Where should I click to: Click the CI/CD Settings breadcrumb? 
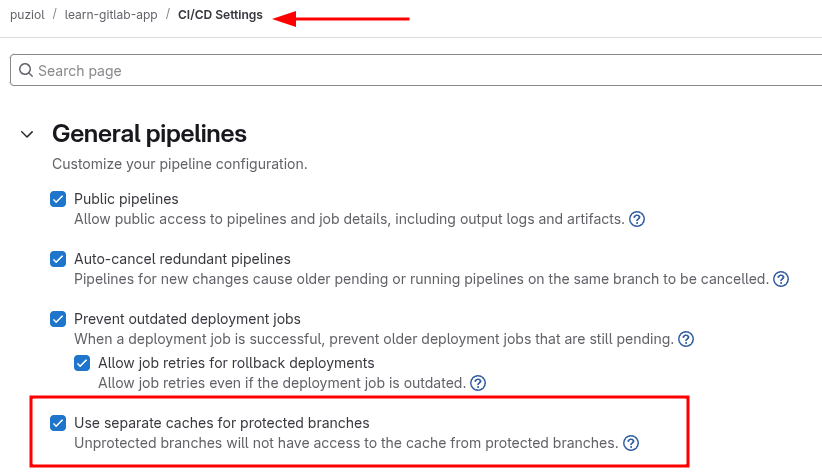pyautogui.click(x=220, y=15)
